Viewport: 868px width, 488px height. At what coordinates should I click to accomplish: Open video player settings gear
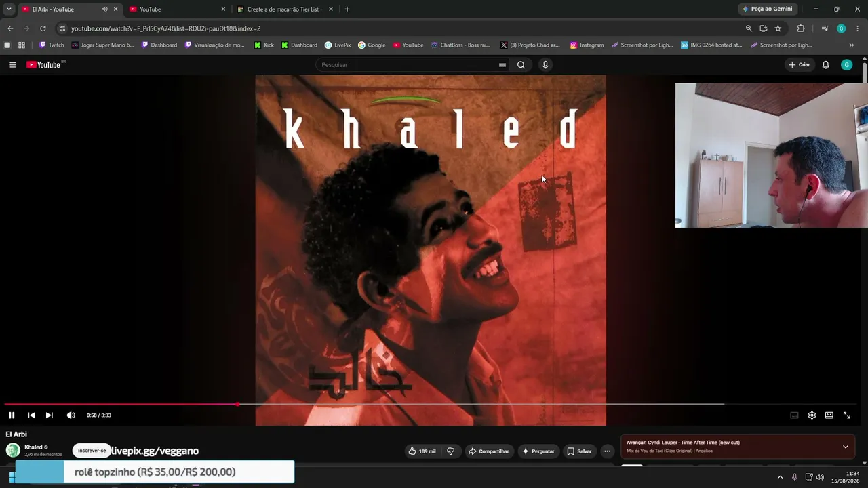[x=812, y=415]
